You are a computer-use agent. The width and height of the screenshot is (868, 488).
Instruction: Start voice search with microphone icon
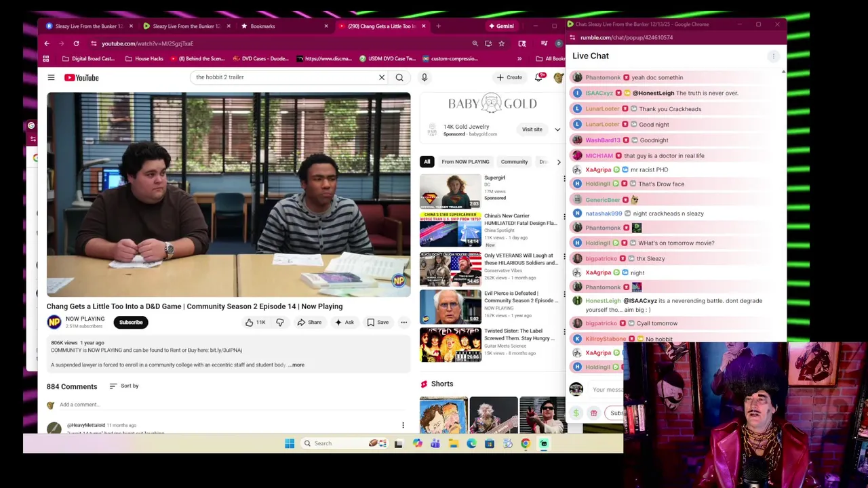[x=425, y=77]
